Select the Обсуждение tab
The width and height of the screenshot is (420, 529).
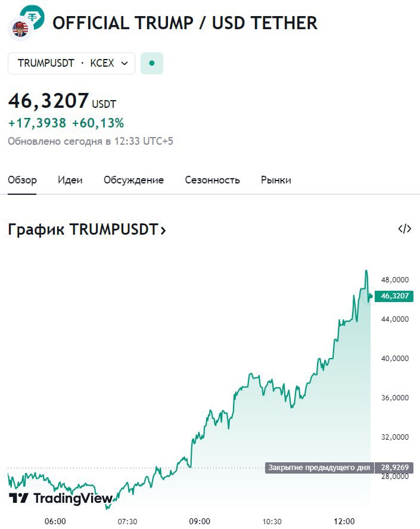coord(133,180)
